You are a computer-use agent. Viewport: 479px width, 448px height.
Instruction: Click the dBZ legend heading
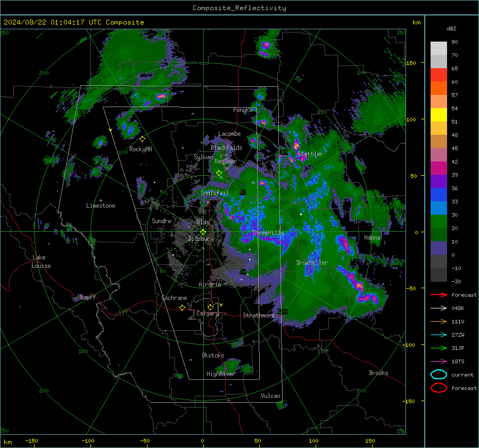(x=451, y=29)
